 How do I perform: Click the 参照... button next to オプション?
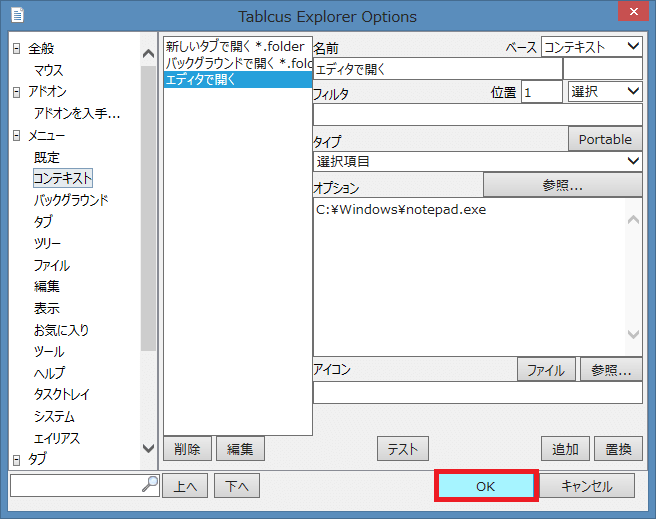click(563, 185)
